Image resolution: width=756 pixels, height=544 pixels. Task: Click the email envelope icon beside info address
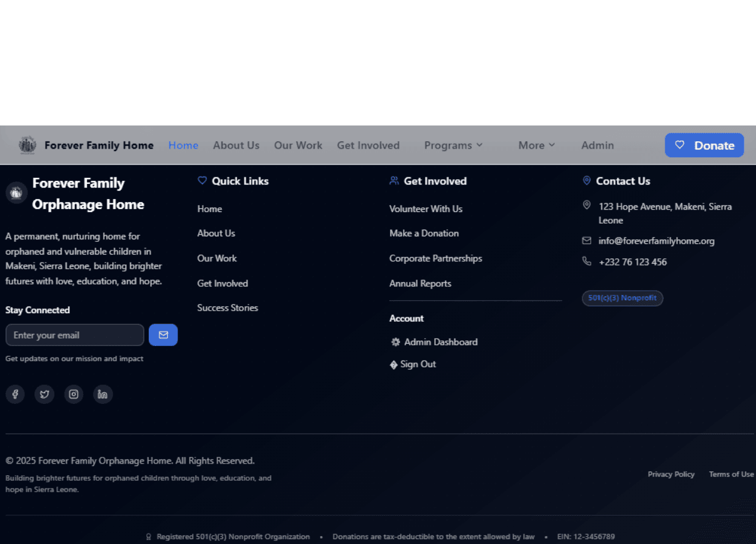click(587, 241)
